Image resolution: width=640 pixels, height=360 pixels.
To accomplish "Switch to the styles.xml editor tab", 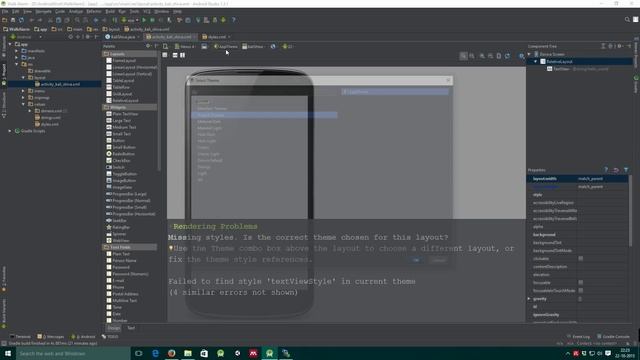I will click(x=216, y=37).
